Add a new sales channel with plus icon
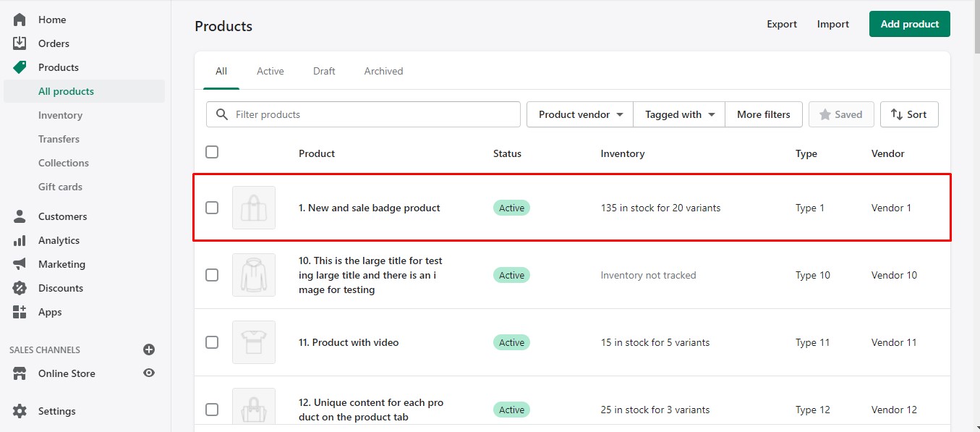The height and width of the screenshot is (432, 980). pos(148,350)
